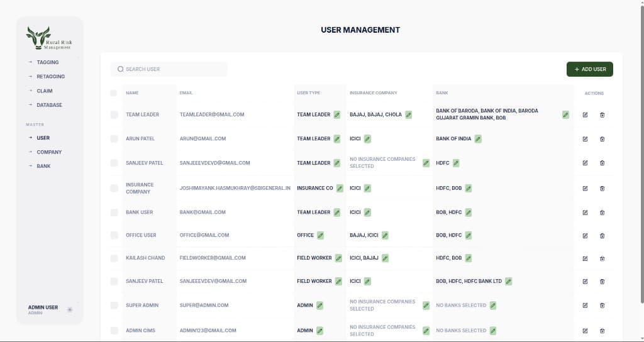Image resolution: width=644 pixels, height=342 pixels.
Task: Delete the Insurance Company user
Action: tap(602, 189)
